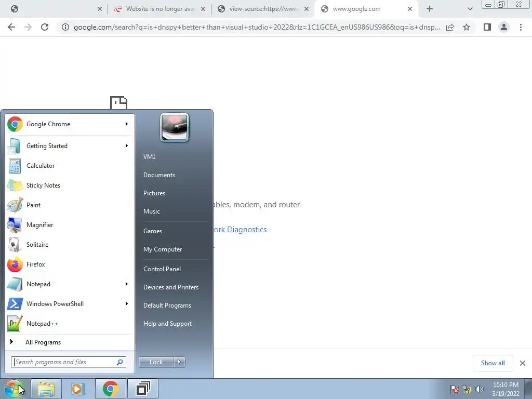Click the taskbar clock and date

tap(506, 389)
